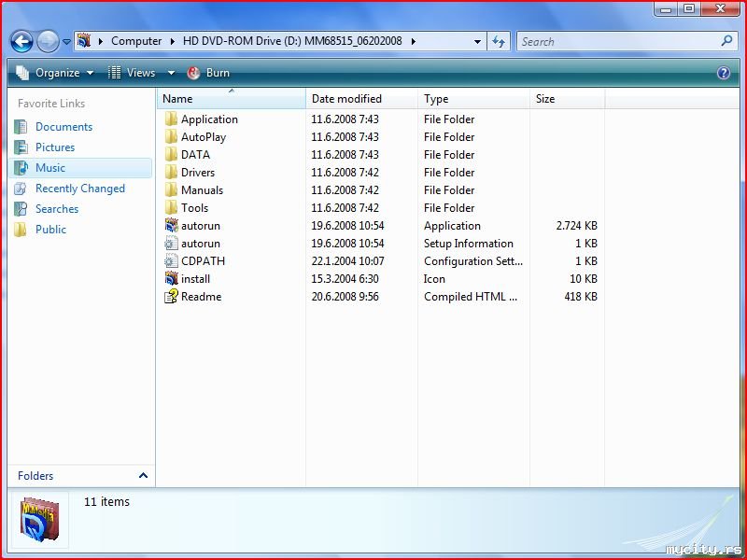Expand the Views dropdown arrow
Image resolution: width=747 pixels, height=560 pixels.
point(171,73)
